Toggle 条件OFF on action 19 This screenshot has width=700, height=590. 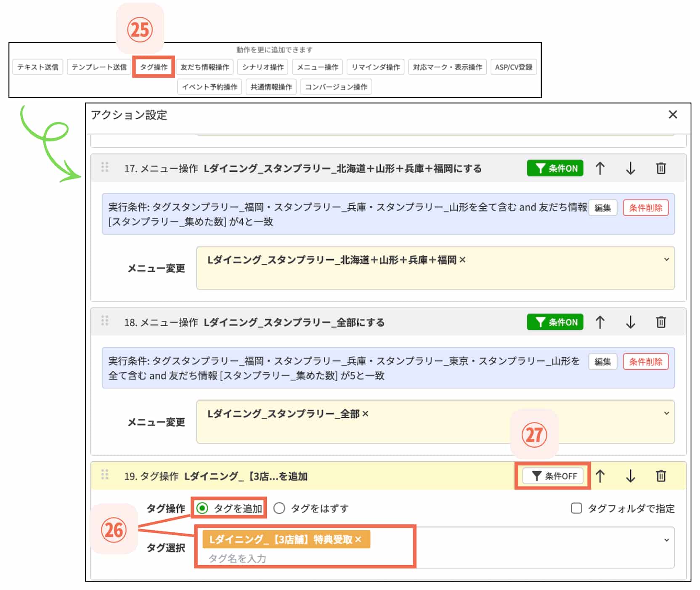(x=553, y=476)
